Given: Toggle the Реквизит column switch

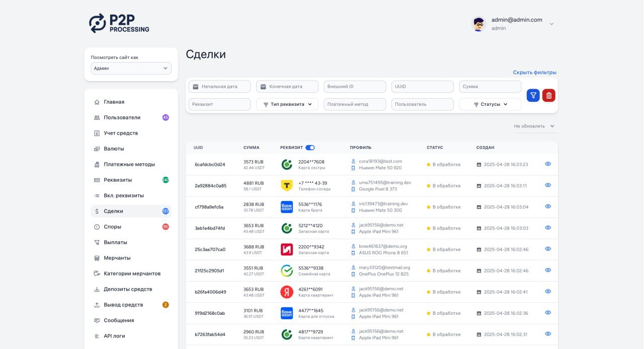Looking at the screenshot, I should click(x=310, y=148).
